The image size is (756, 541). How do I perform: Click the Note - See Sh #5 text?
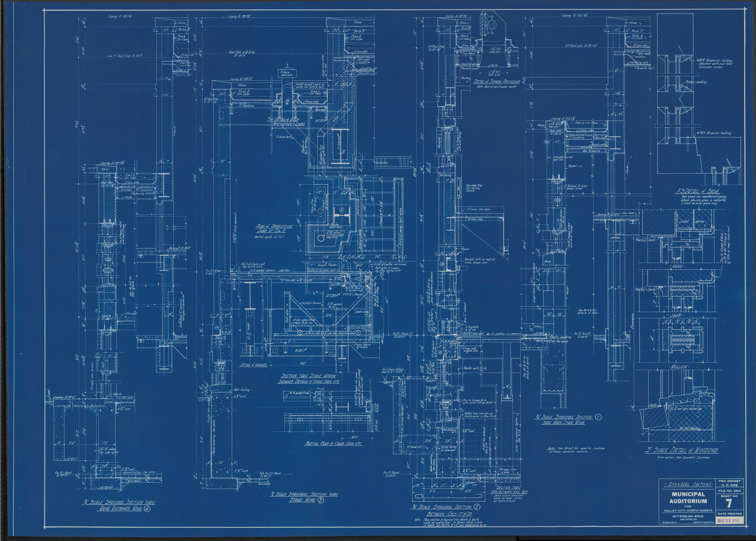(x=576, y=450)
